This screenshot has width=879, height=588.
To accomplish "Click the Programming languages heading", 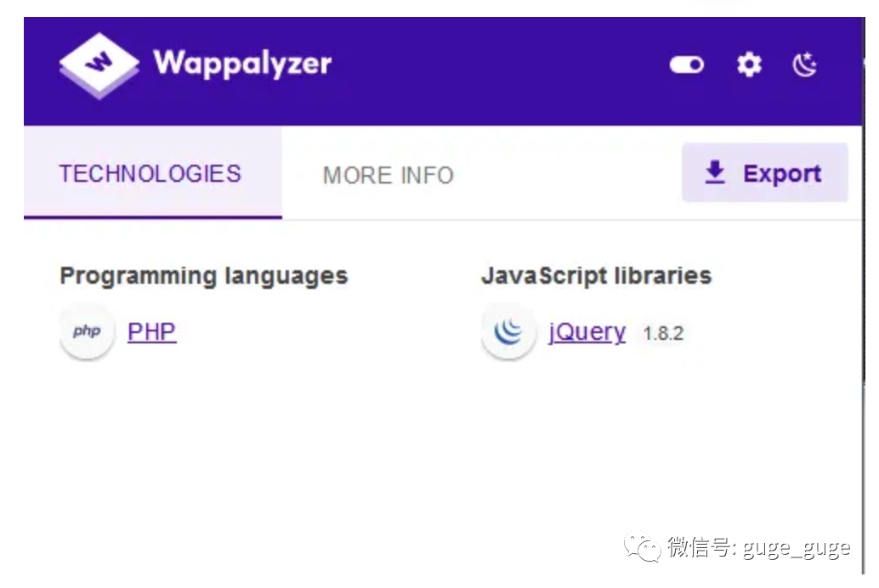I will pos(204,276).
